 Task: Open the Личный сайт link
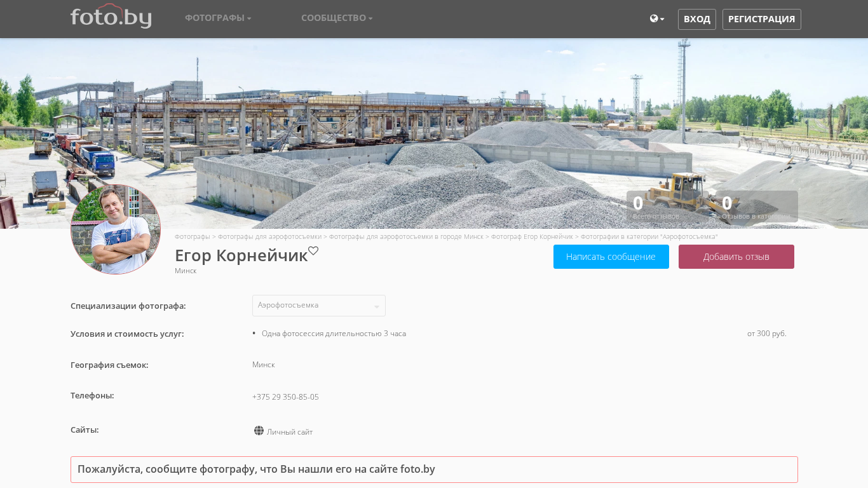click(290, 432)
